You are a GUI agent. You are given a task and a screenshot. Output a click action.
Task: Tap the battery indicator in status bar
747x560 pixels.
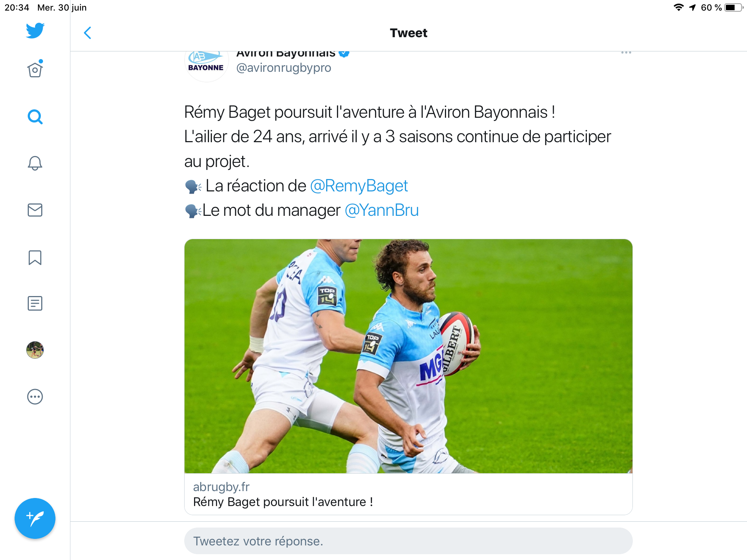733,8
